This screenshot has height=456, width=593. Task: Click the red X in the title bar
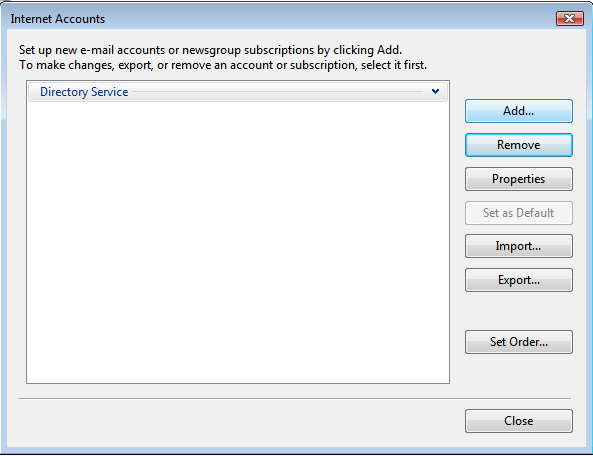(570, 19)
